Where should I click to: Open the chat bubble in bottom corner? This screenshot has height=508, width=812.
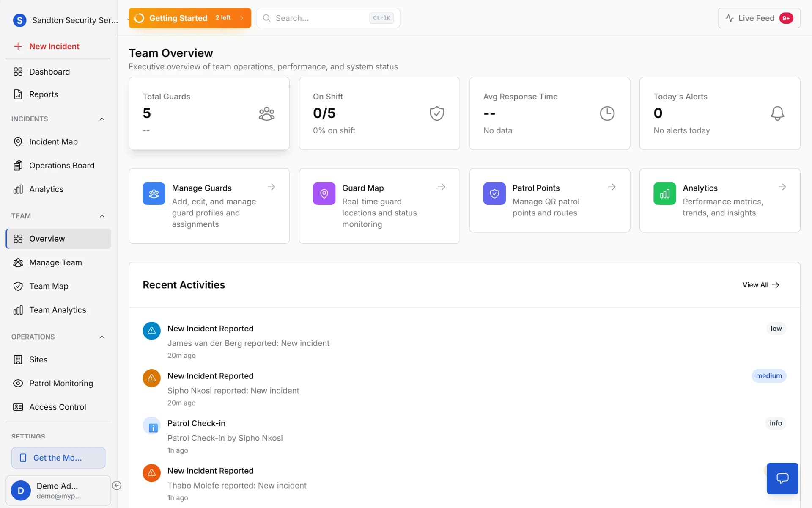(x=782, y=478)
